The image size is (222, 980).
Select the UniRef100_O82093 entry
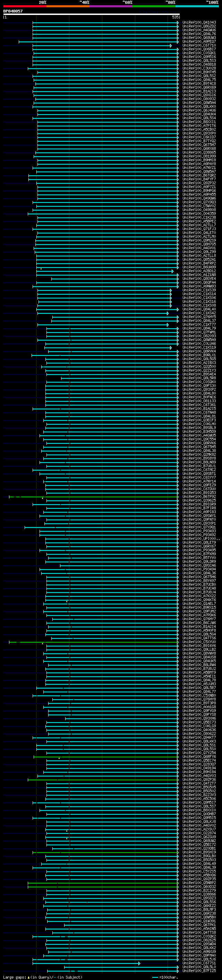(x=199, y=336)
